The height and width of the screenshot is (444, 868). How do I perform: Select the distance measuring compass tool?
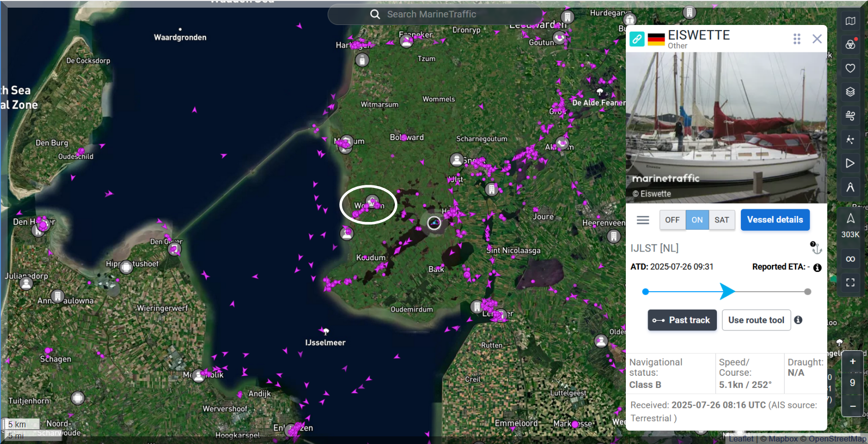point(850,187)
